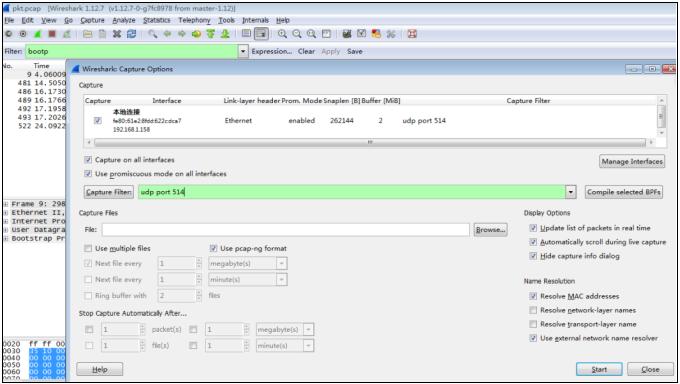
Task: Open the Telephony menu
Action: pos(194,20)
